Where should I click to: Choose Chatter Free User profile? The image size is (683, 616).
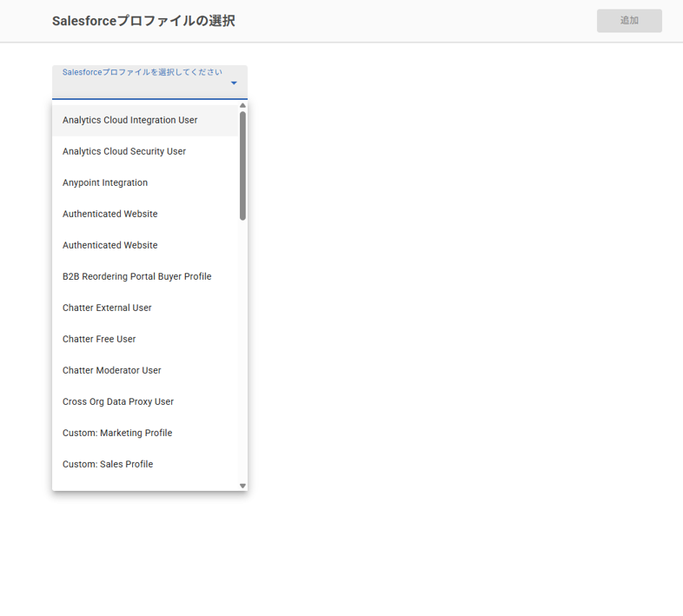[x=145, y=340]
